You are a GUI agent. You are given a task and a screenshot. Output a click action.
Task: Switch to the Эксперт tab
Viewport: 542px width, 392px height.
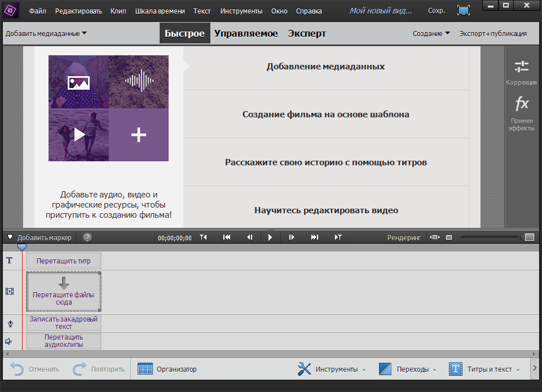pos(307,33)
